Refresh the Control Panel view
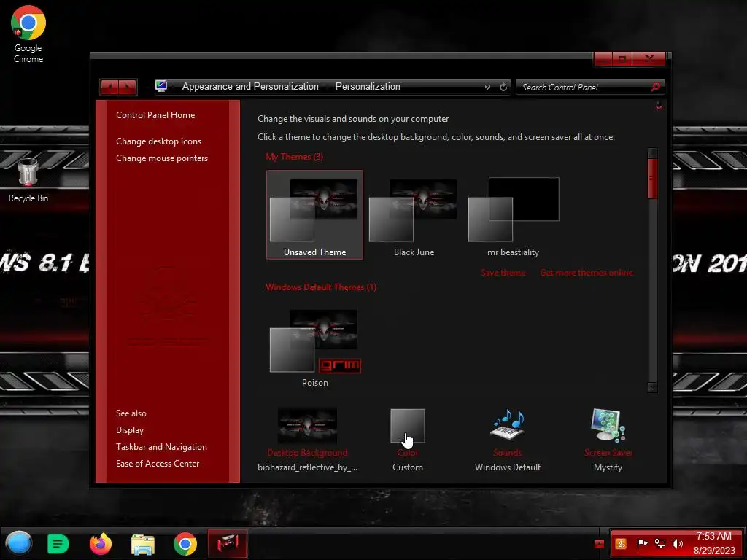 click(503, 87)
